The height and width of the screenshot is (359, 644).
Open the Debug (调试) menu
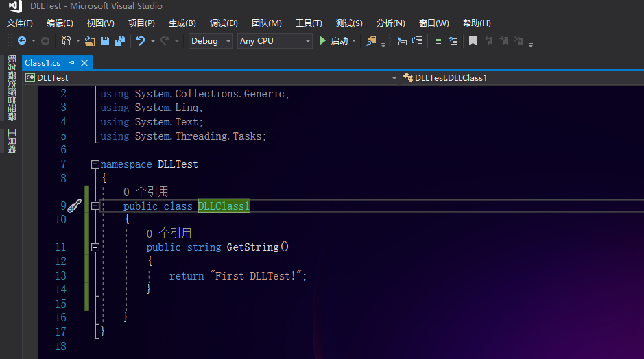tap(224, 23)
